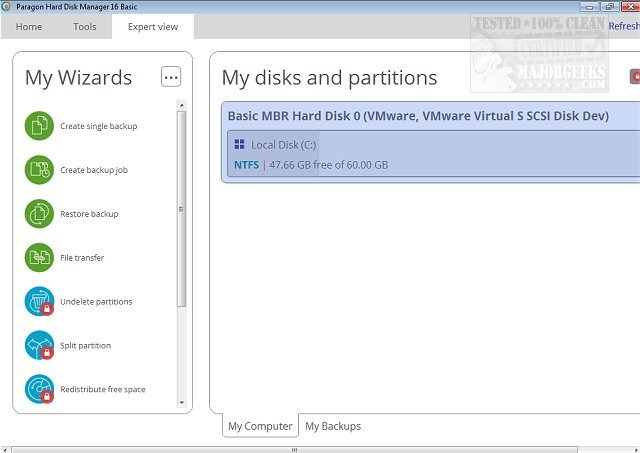Switch to the Home tab
Viewport: 640px width, 453px height.
click(29, 27)
